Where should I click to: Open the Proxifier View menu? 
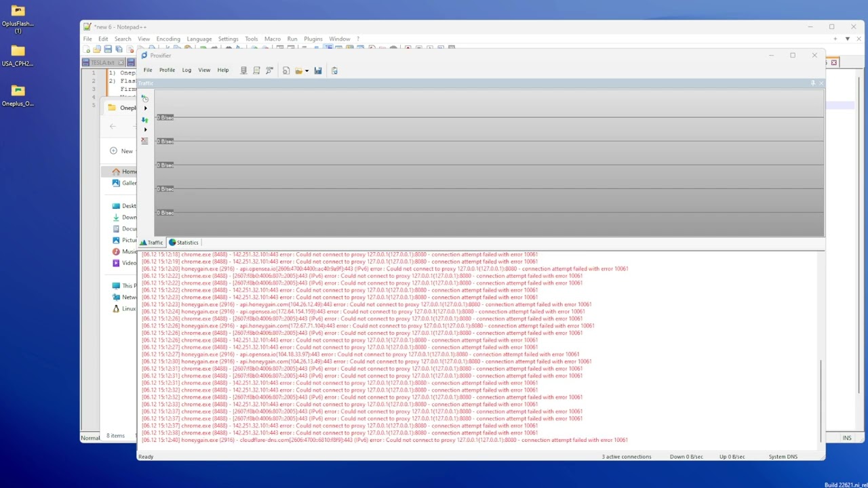204,70
